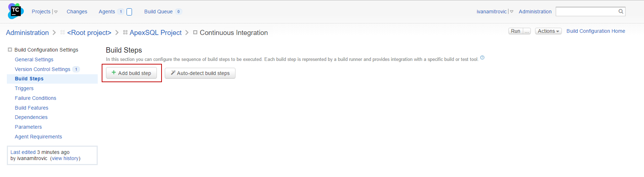Click Add build step button

point(131,73)
